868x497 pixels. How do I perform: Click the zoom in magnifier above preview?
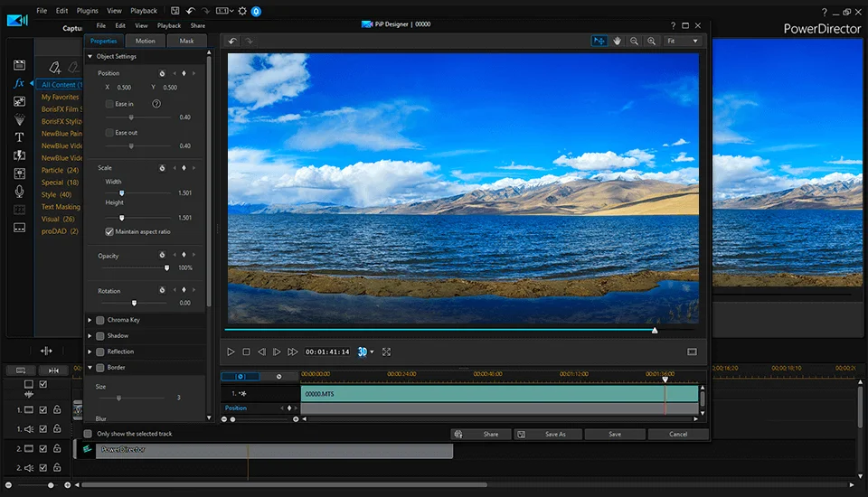pyautogui.click(x=651, y=41)
